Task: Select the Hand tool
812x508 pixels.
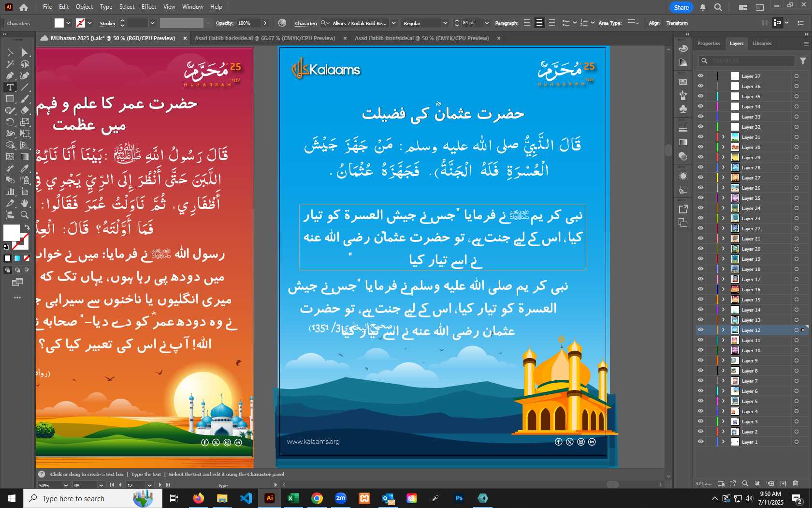Action: pos(25,203)
